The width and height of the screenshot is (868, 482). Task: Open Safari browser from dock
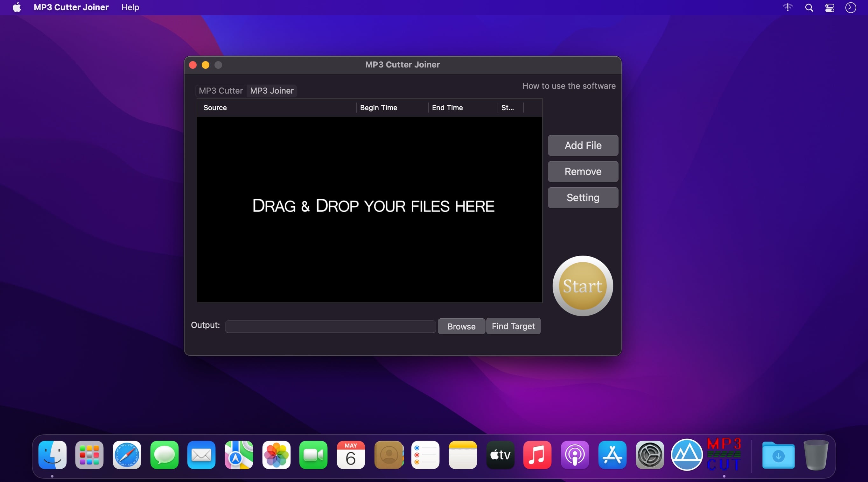[127, 454]
